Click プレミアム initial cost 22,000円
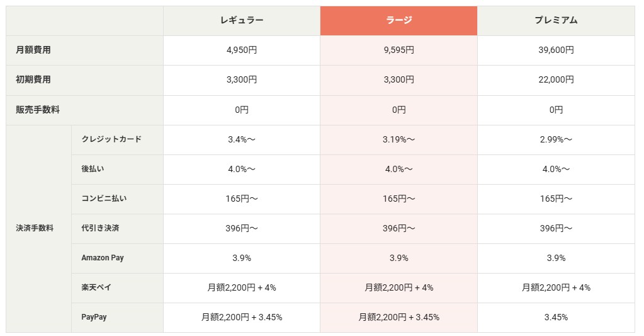Screen dimensions: 644x336 tap(556, 80)
